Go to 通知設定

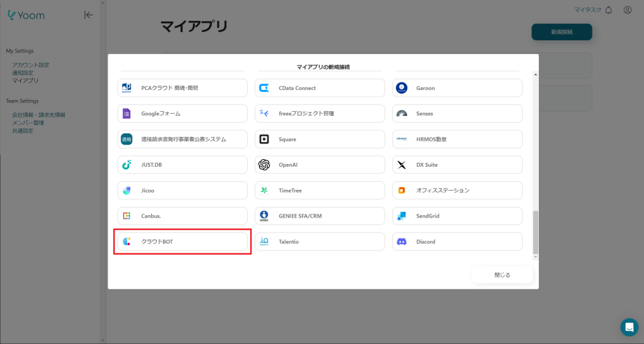click(x=23, y=73)
